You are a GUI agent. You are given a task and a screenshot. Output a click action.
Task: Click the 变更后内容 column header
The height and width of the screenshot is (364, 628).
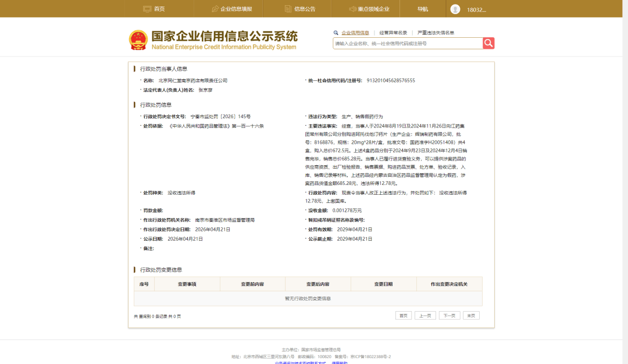click(x=318, y=284)
